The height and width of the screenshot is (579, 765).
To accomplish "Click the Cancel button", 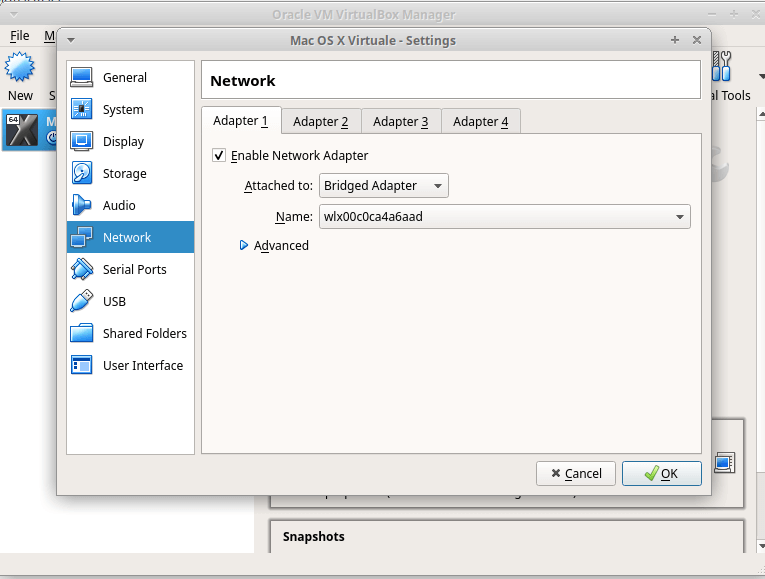I will [x=576, y=474].
